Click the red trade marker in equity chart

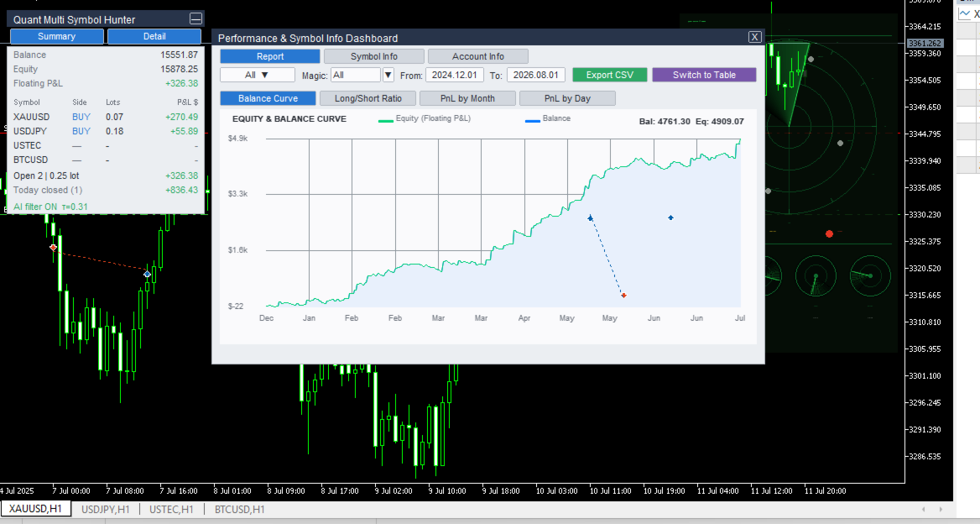pos(623,295)
